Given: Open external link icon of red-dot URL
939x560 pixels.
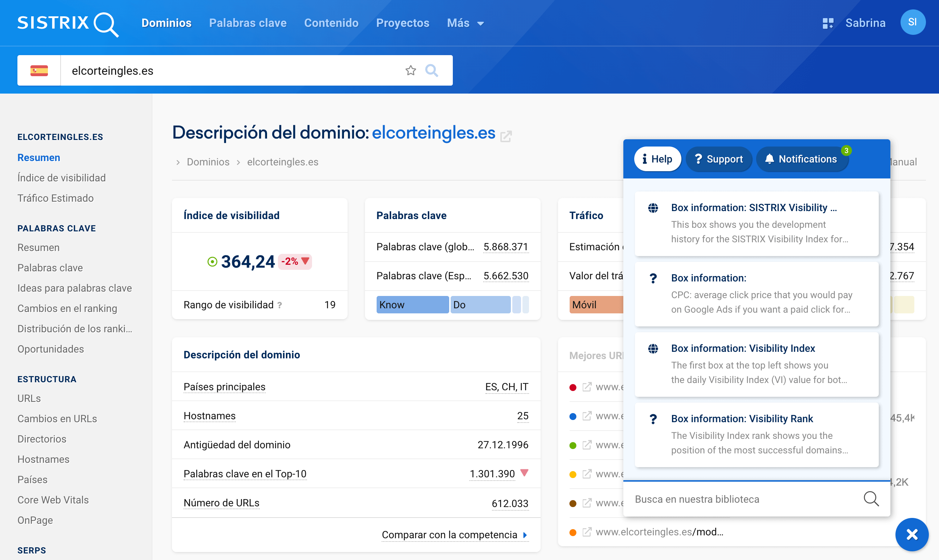Looking at the screenshot, I should [587, 387].
